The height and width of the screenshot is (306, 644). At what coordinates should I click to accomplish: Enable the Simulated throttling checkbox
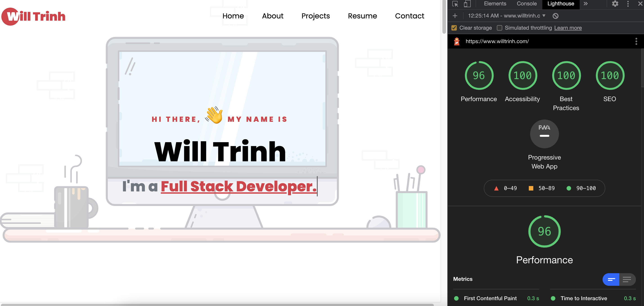(x=499, y=28)
